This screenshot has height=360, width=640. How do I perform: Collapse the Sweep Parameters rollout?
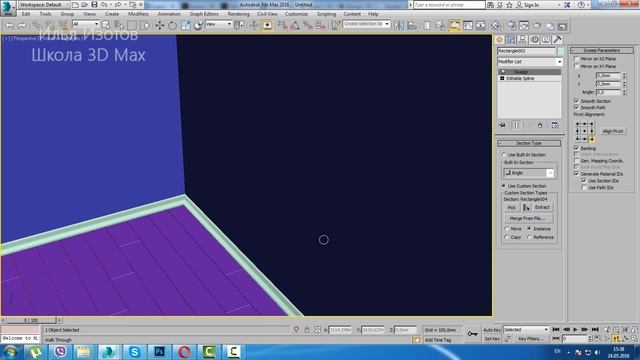602,50
